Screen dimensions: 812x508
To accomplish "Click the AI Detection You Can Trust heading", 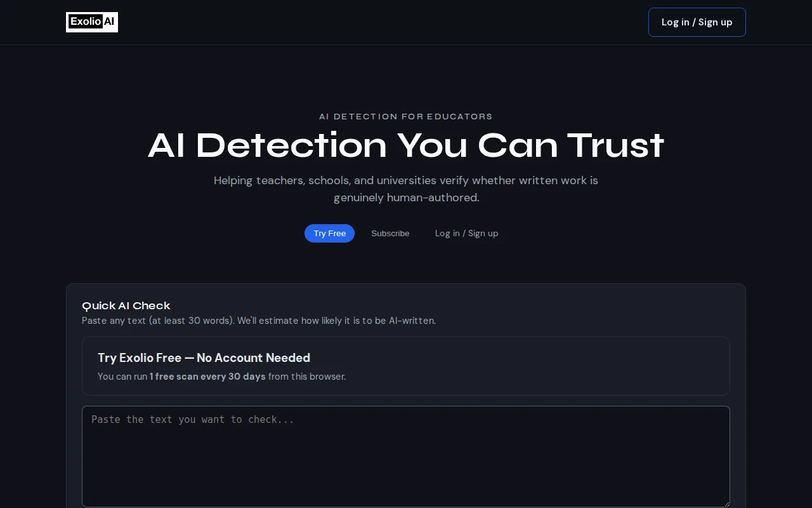I will click(x=406, y=145).
